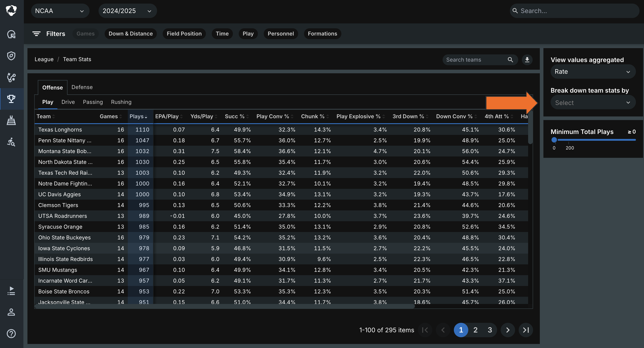
Task: Open the 2024/2025 season dropdown
Action: [128, 11]
